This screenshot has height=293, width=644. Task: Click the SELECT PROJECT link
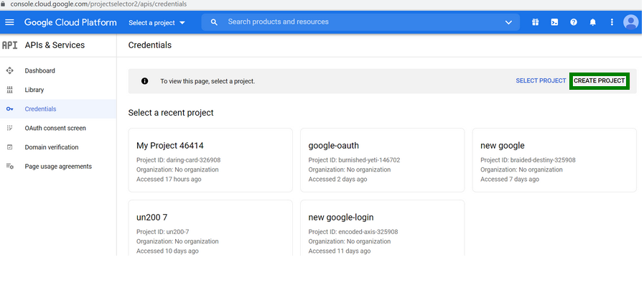[541, 81]
